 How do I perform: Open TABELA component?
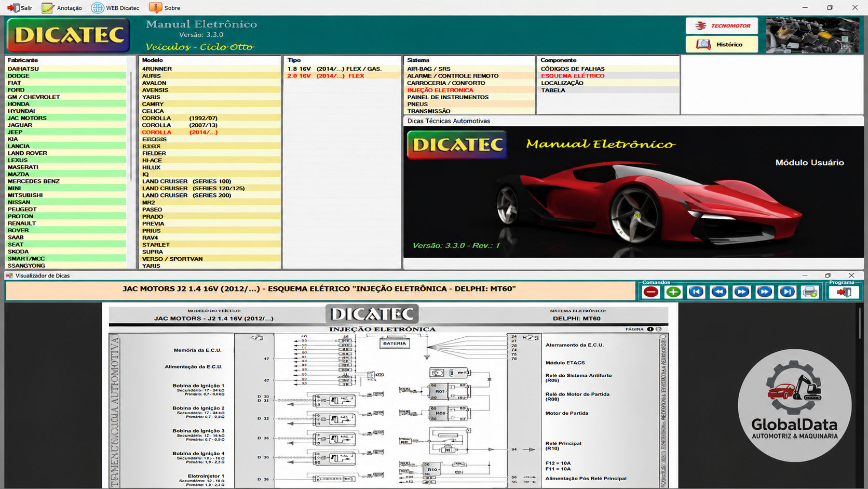point(609,90)
